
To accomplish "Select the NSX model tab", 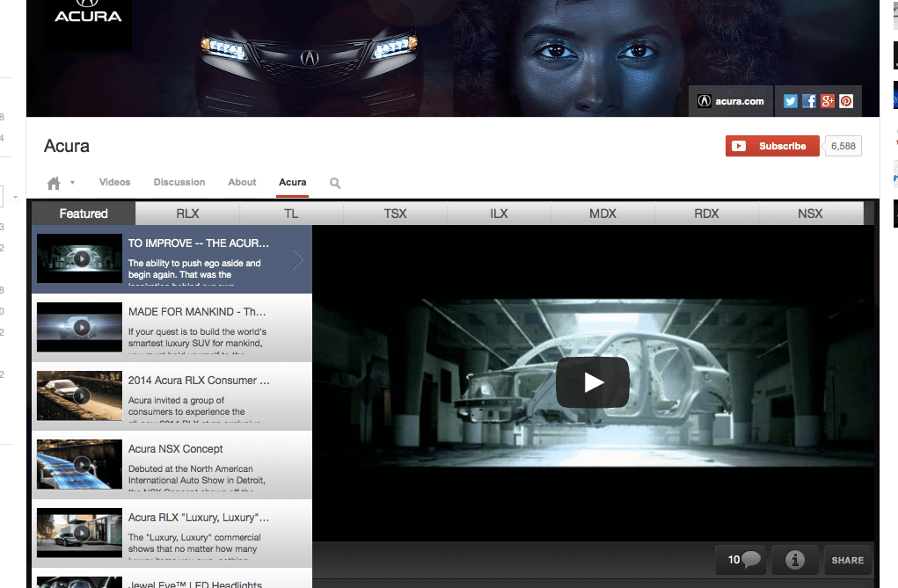I will (x=810, y=214).
